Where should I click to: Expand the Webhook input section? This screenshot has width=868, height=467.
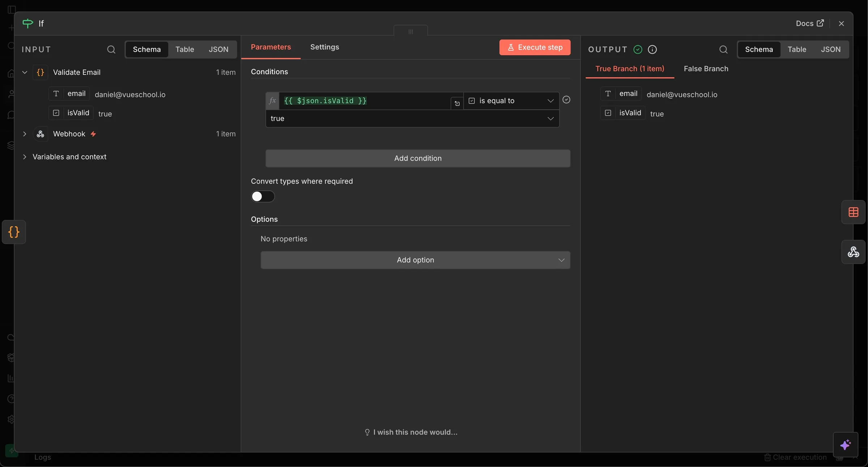pos(25,134)
